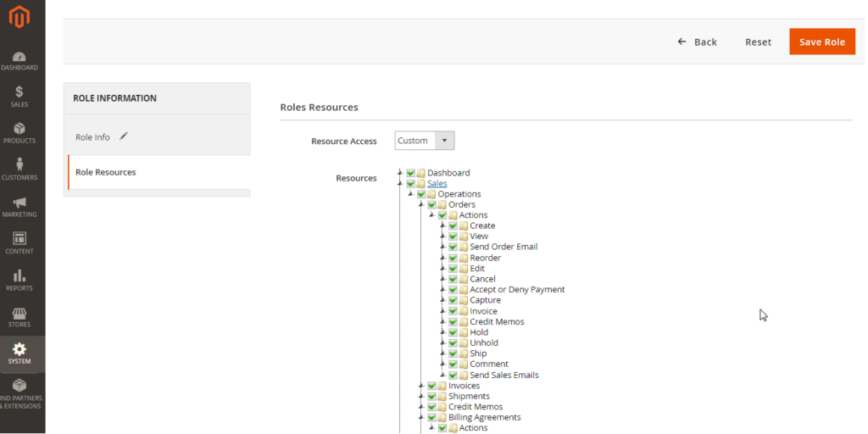Toggle the Edit action checkbox
The height and width of the screenshot is (434, 868).
click(x=453, y=269)
